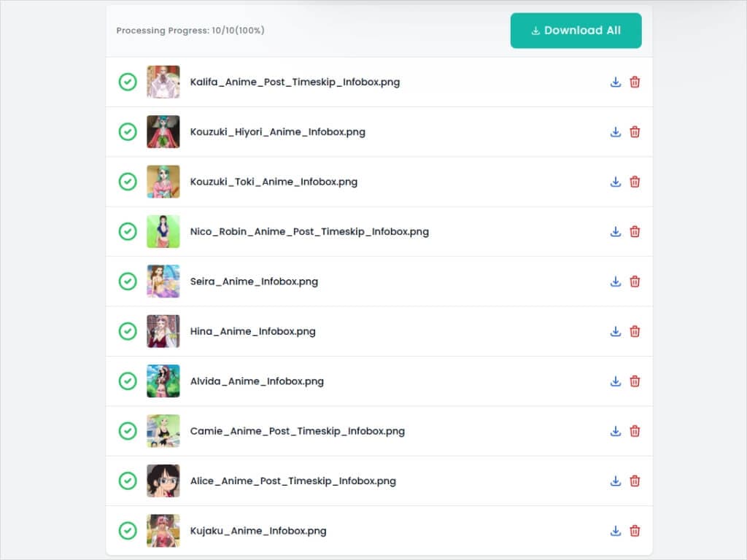Click the green checkmark for Kalifa file
The height and width of the screenshot is (560, 747).
coord(128,82)
